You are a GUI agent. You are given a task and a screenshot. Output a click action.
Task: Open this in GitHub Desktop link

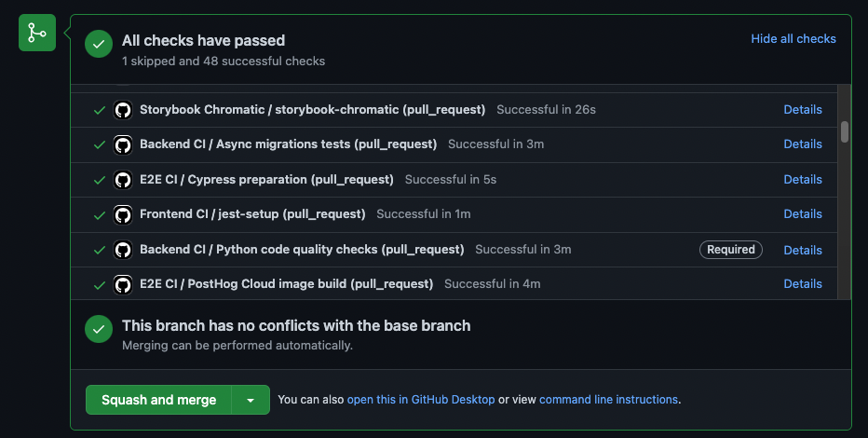tap(420, 400)
